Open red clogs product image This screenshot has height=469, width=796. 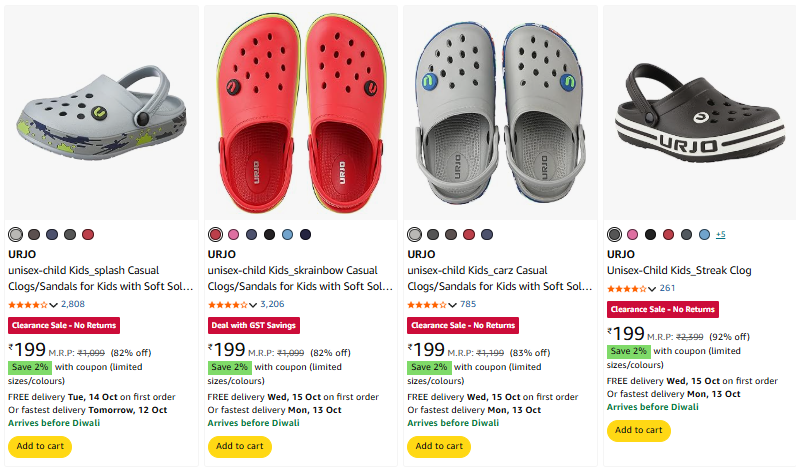300,112
